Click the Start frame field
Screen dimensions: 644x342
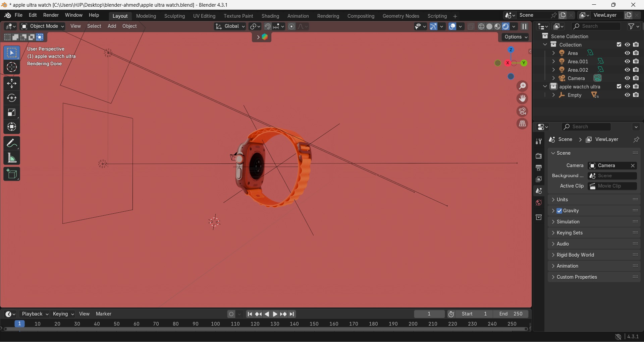[x=475, y=314]
